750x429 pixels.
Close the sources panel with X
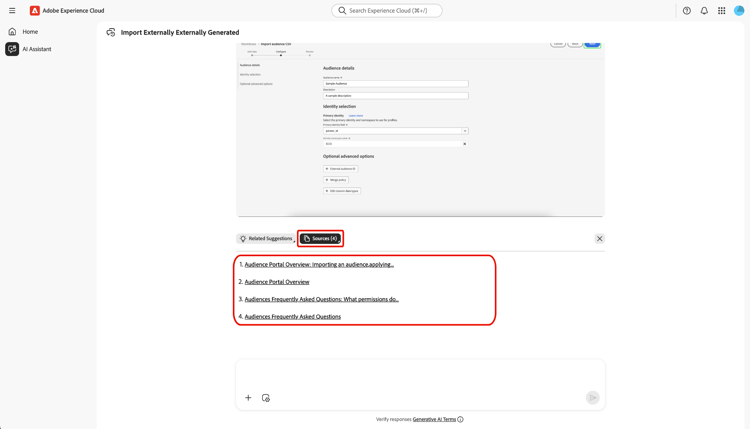(x=599, y=238)
